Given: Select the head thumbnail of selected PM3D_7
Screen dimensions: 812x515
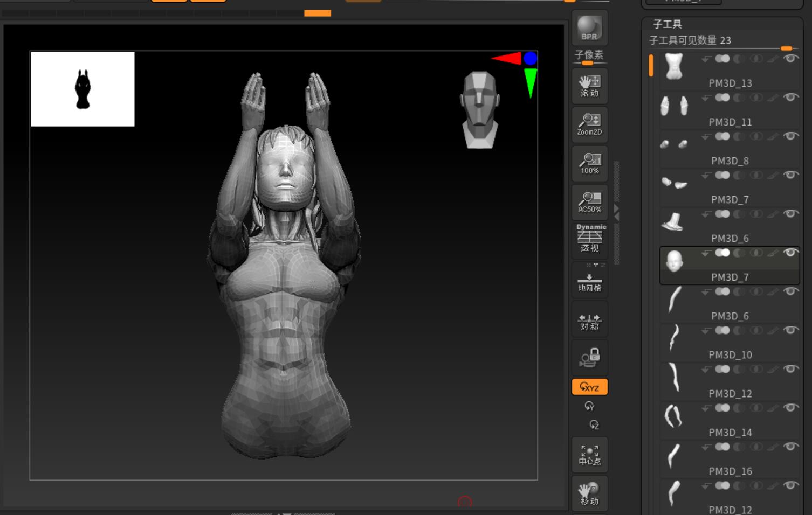Looking at the screenshot, I should pyautogui.click(x=674, y=261).
